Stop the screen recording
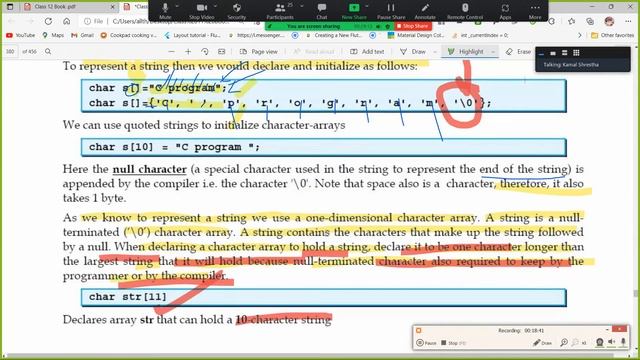The height and width of the screenshot is (360, 640). click(x=453, y=343)
